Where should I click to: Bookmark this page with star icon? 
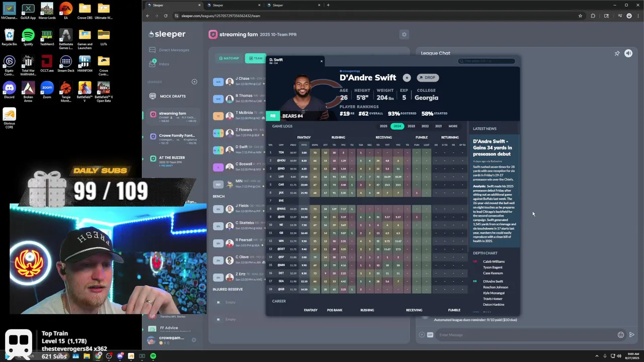(x=580, y=16)
